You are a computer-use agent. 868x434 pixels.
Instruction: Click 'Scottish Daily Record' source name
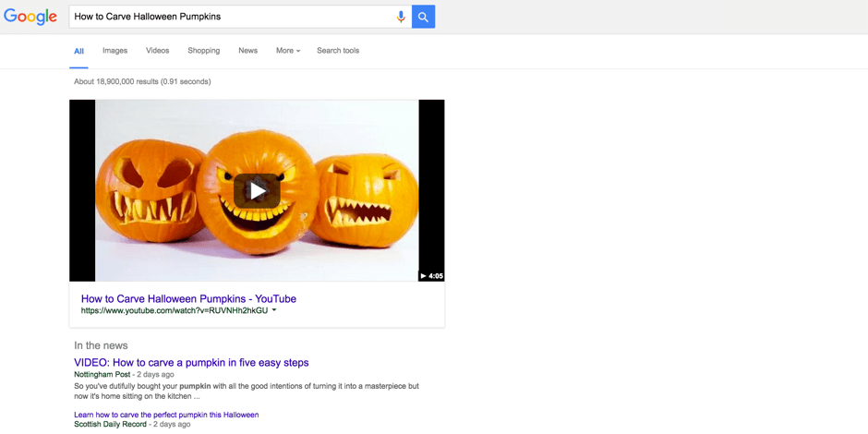[110, 424]
